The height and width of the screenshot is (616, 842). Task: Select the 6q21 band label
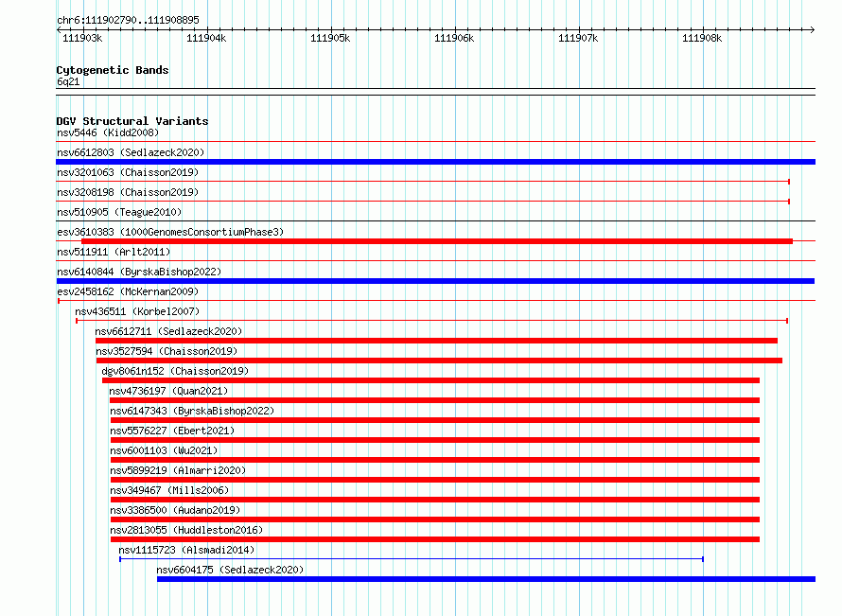[x=68, y=81]
